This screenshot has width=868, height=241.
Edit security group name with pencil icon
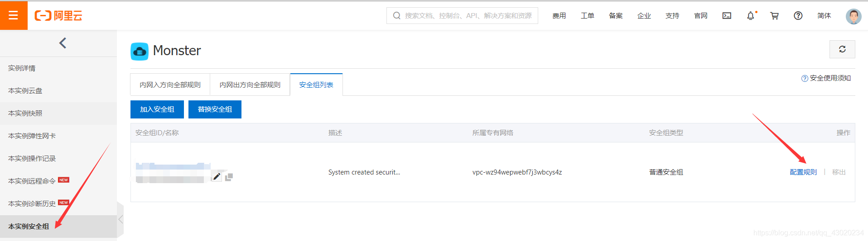pos(217,177)
